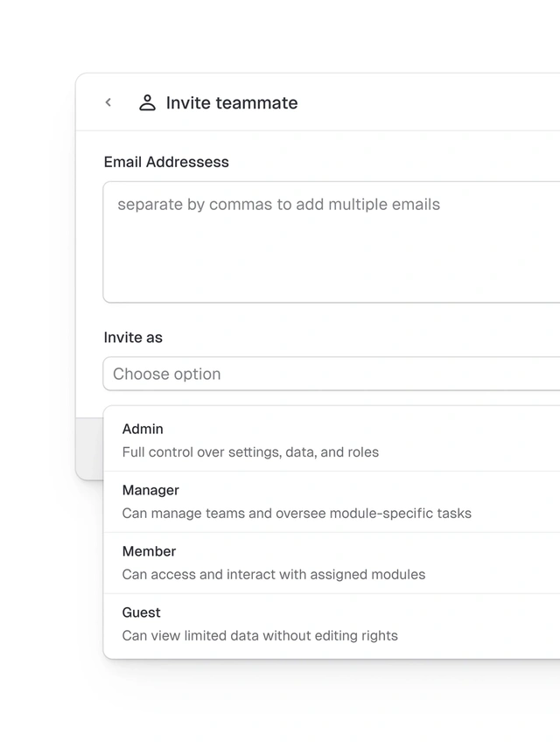Select the Admin role option

click(332, 440)
